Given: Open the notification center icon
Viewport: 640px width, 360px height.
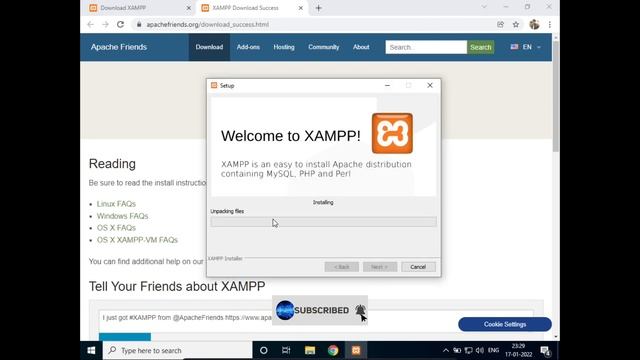Looking at the screenshot, I should click(545, 351).
